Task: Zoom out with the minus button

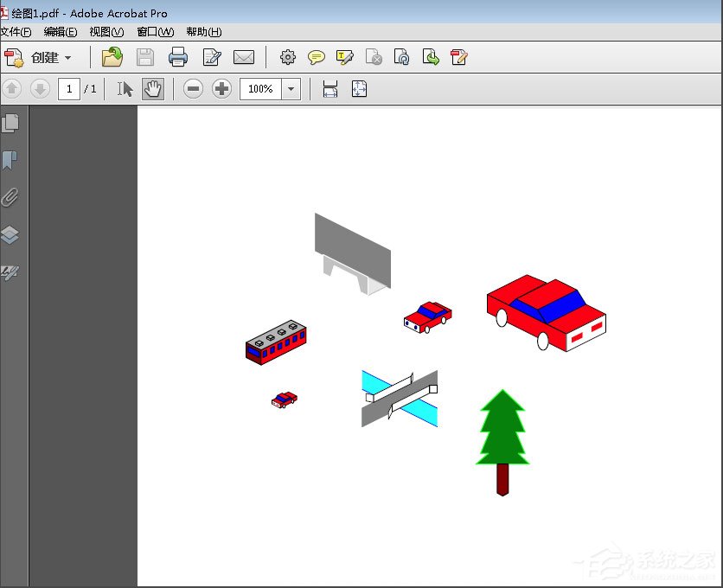Action: click(x=193, y=89)
